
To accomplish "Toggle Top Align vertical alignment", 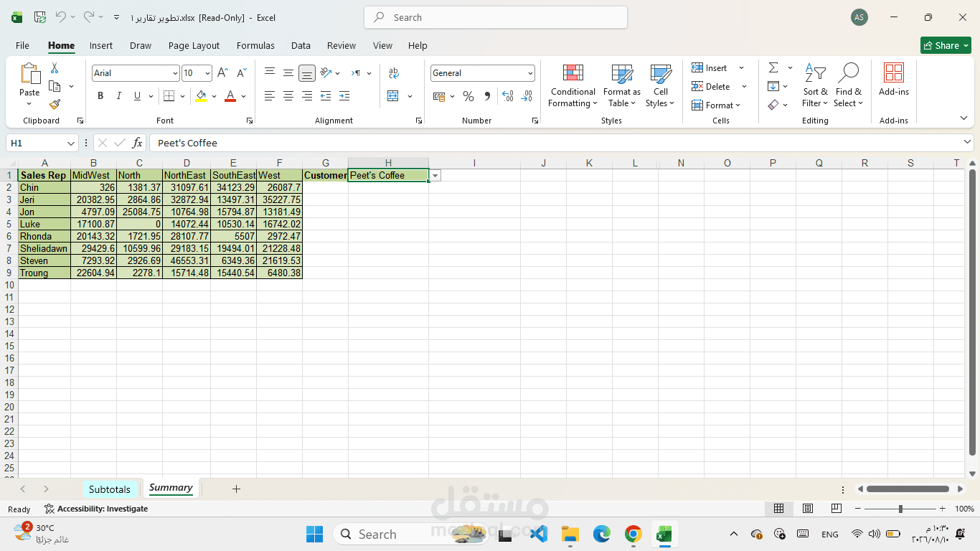I will point(270,73).
